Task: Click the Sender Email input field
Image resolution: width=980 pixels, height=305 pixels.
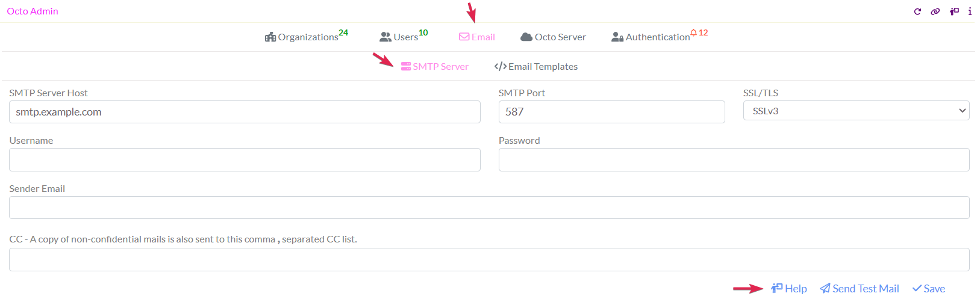Action: tap(489, 208)
